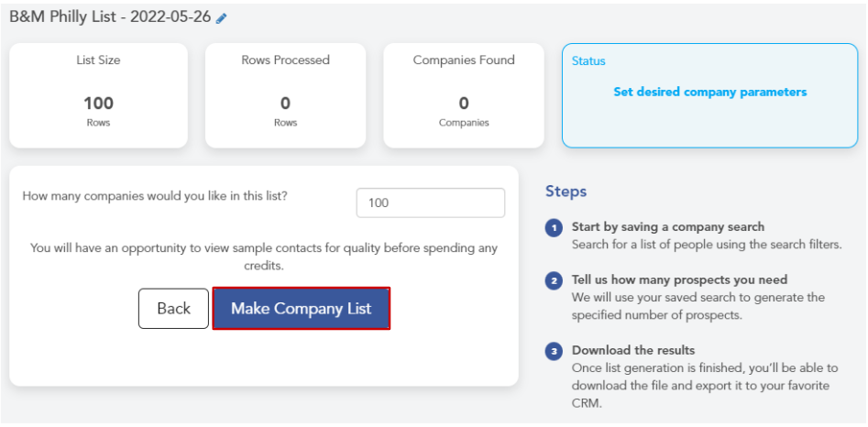Select the Companies Found card
The image size is (868, 427).
coord(464,95)
